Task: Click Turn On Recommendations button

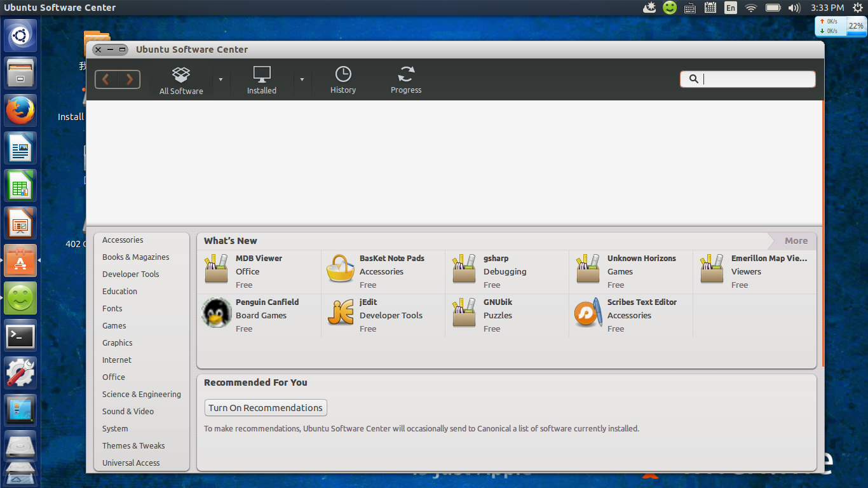Action: coord(266,408)
